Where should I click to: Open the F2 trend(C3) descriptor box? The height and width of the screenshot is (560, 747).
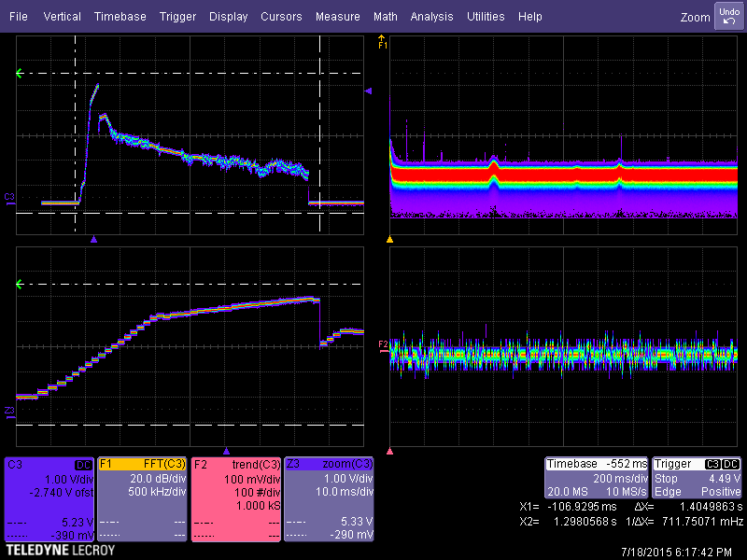click(235, 498)
